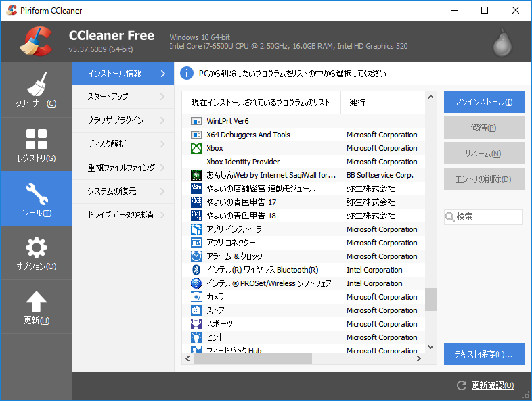The height and width of the screenshot is (401, 532).
Task: Click the chevron on スタートアップ row
Action: pyautogui.click(x=162, y=97)
